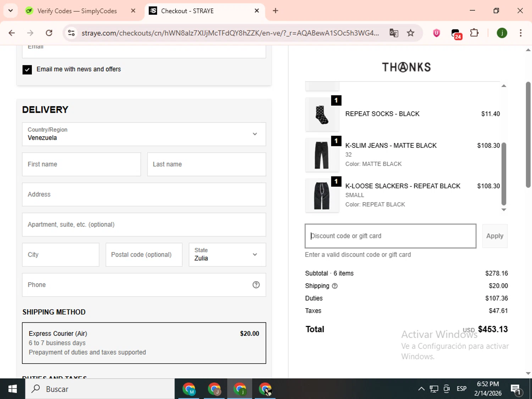Click the K-Loose Slackers thumbnail

point(322,196)
